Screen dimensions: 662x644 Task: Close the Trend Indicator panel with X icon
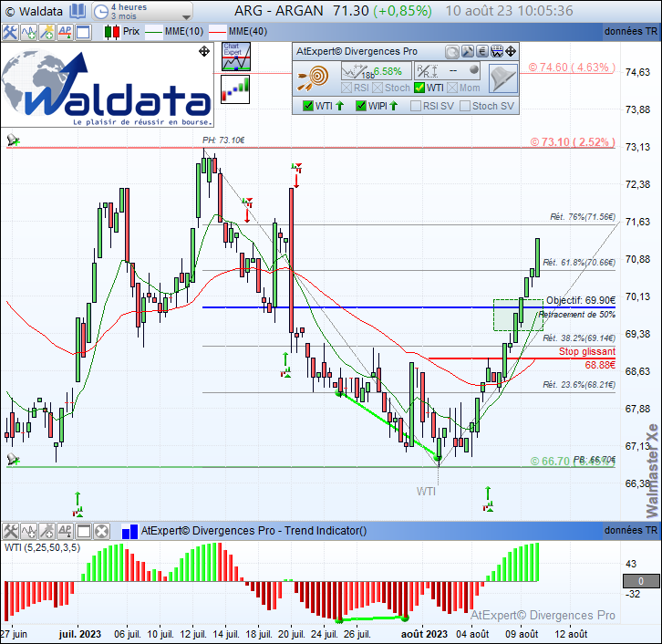click(101, 531)
